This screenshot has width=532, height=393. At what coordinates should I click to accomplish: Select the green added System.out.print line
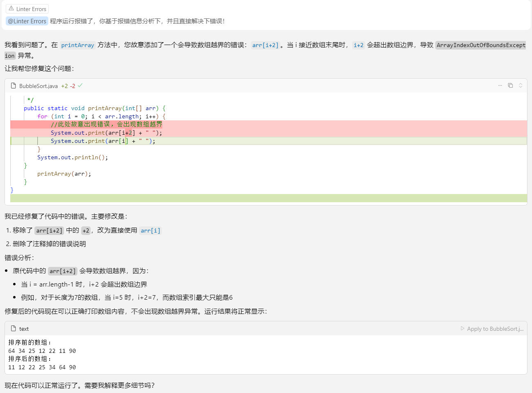102,141
